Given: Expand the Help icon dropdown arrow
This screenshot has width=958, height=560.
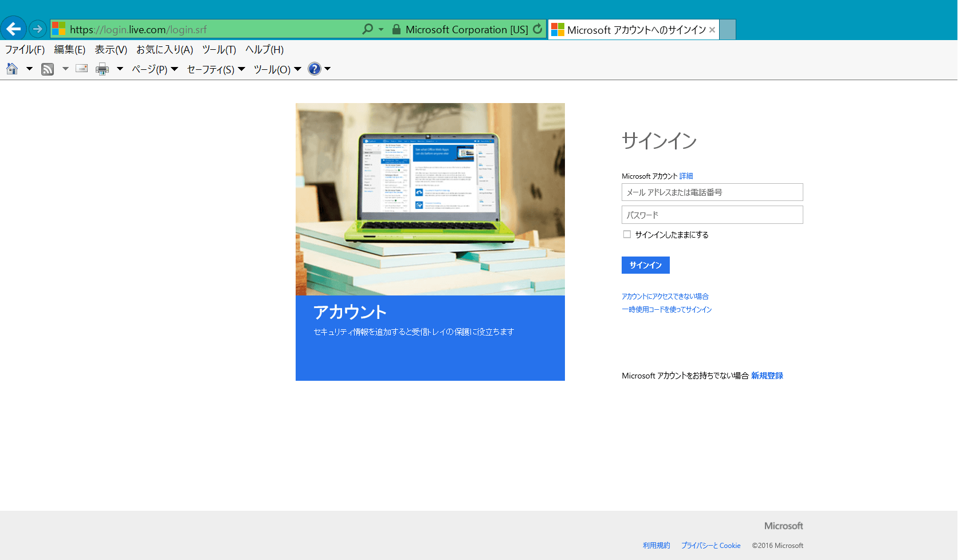Looking at the screenshot, I should (x=328, y=69).
